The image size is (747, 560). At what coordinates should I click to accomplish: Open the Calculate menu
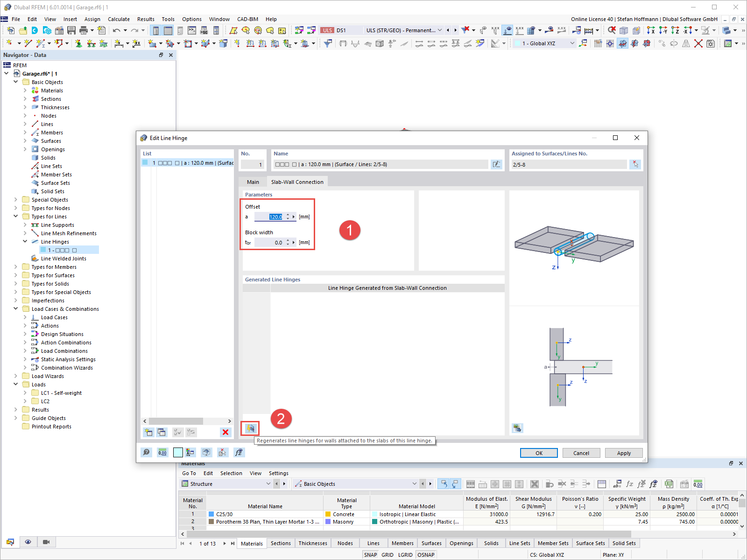coord(119,19)
